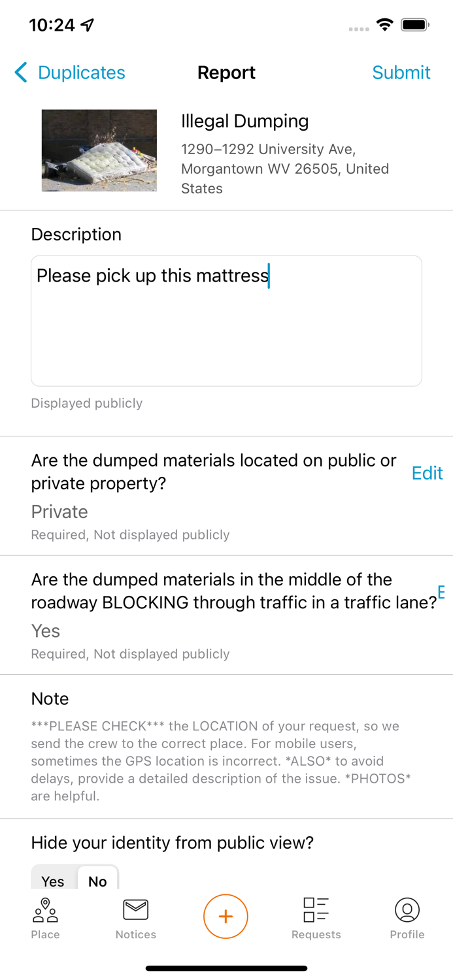Click inside the Description text field
This screenshot has width=453, height=980.
point(226,327)
